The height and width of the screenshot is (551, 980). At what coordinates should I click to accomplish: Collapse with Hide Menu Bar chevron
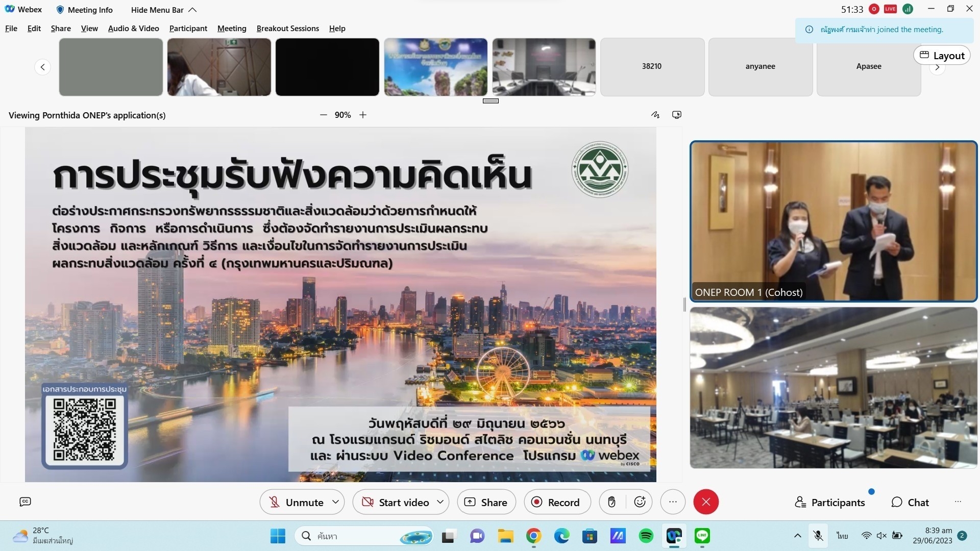pos(192,10)
